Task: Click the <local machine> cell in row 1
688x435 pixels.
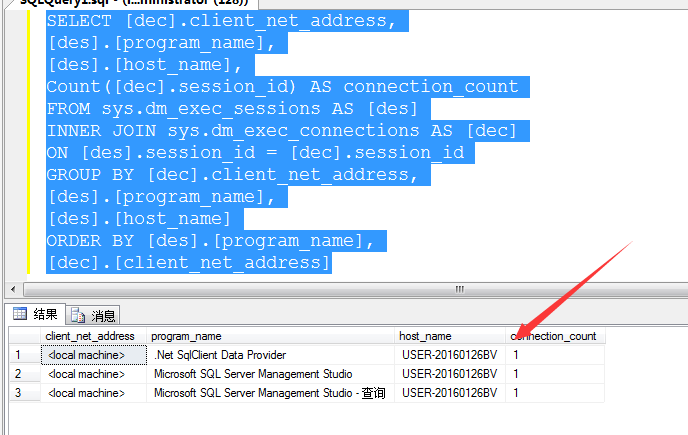Action: pyautogui.click(x=94, y=355)
